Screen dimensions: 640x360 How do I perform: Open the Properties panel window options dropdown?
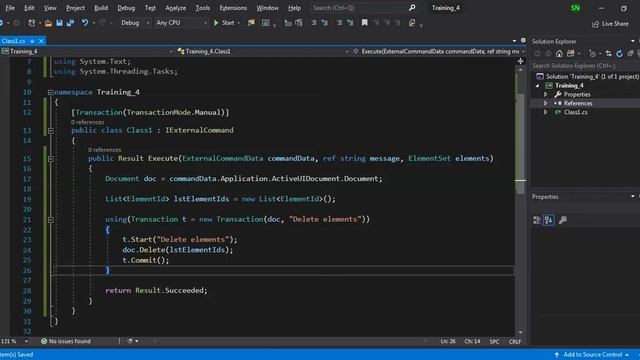633,197
